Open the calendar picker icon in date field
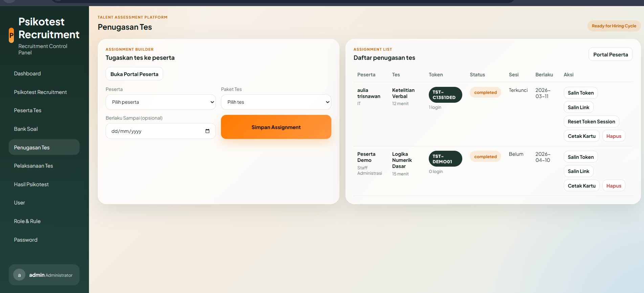The width and height of the screenshot is (644, 293). coord(207,131)
